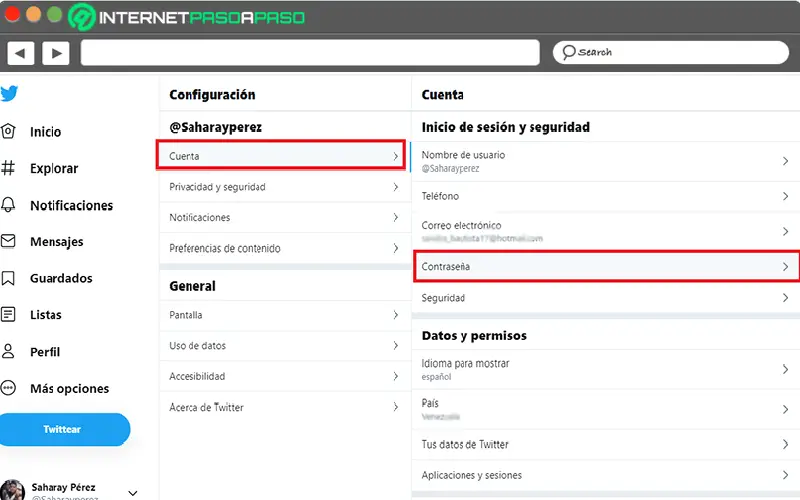This screenshot has width=800, height=500.
Task: Open Más opciones menu
Action: click(x=9, y=388)
